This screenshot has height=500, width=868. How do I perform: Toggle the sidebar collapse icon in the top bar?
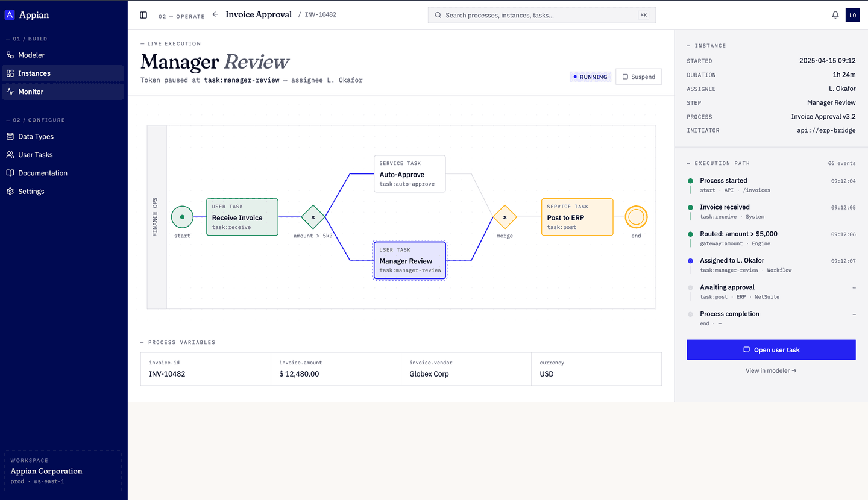click(143, 14)
